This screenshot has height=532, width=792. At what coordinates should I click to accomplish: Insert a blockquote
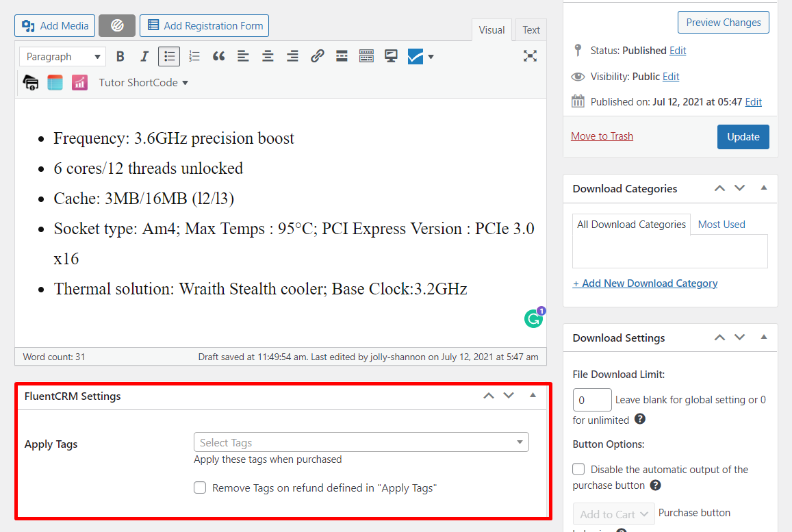219,57
